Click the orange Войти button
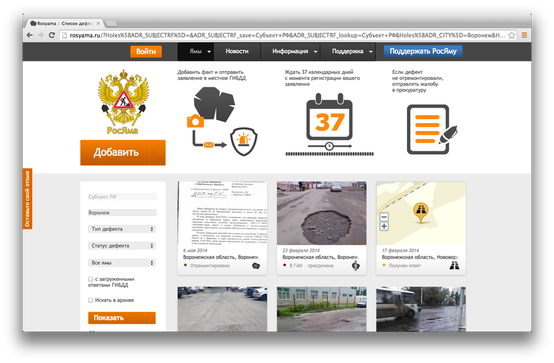Image resolution: width=554 pixels, height=363 pixels. point(146,52)
